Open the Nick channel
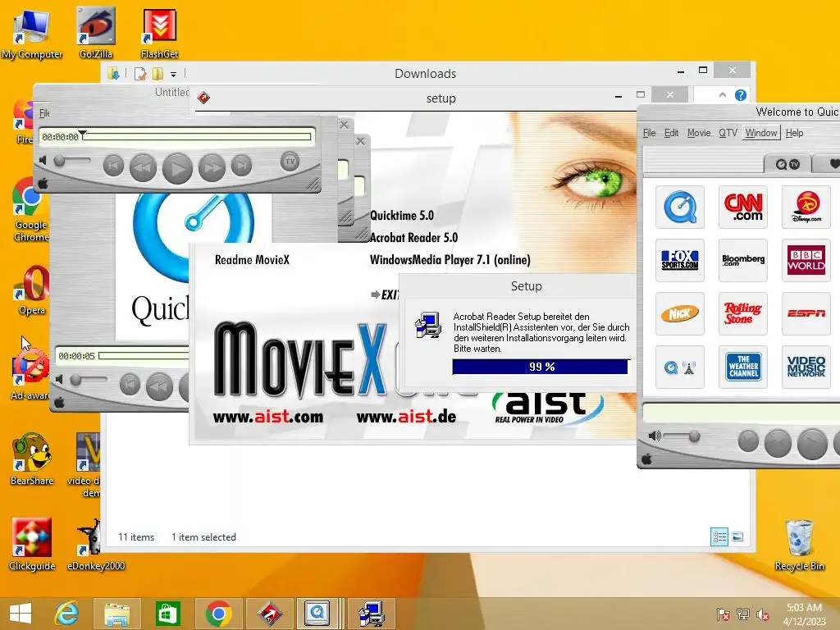This screenshot has width=840, height=630. point(680,313)
